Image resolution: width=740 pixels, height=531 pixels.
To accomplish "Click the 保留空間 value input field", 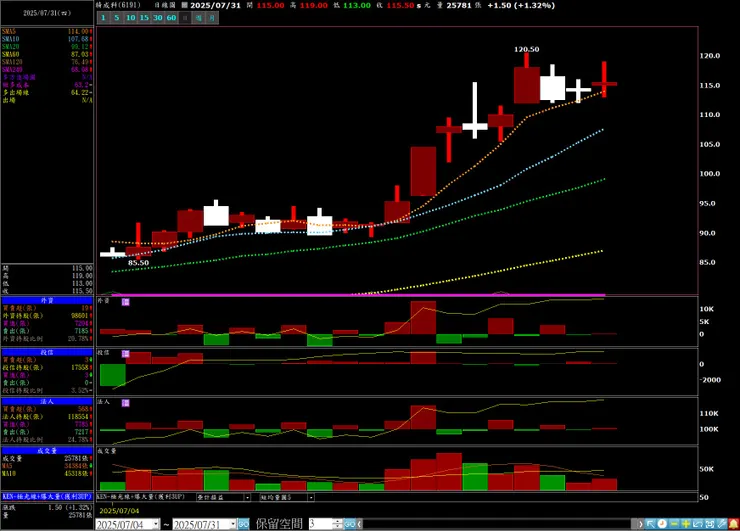I will click(x=321, y=524).
